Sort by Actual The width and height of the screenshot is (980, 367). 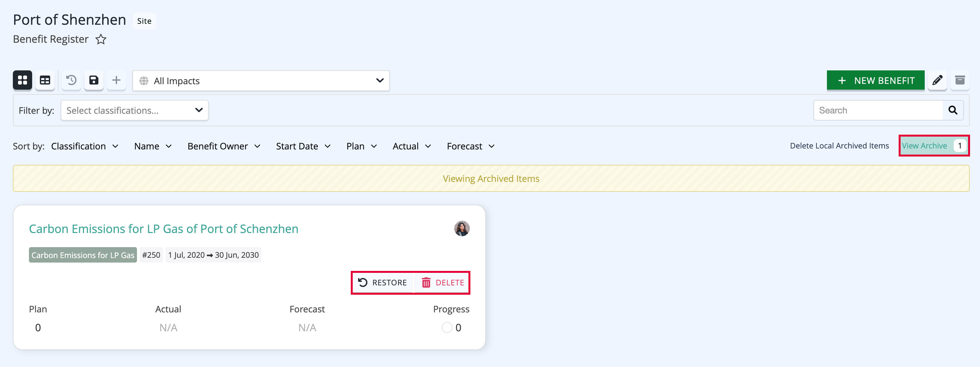tap(412, 147)
